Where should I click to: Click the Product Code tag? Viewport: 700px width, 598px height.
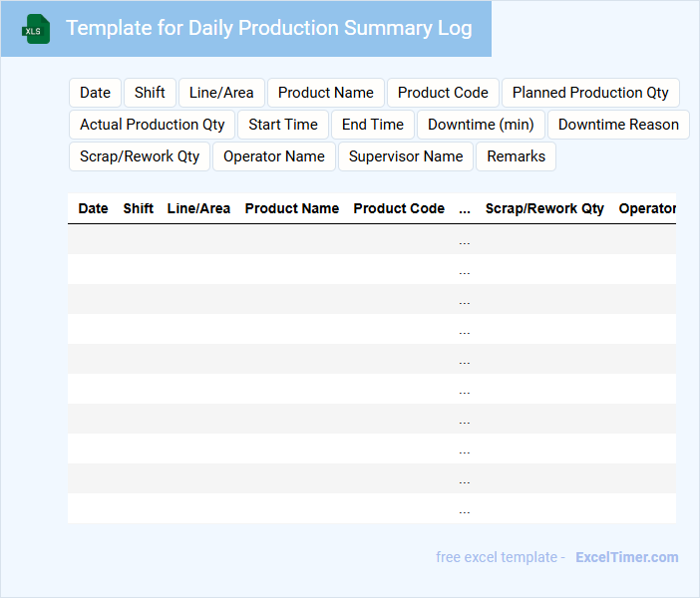(443, 93)
